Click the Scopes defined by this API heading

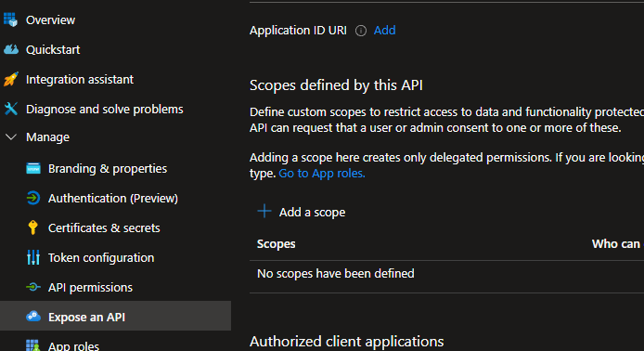336,85
